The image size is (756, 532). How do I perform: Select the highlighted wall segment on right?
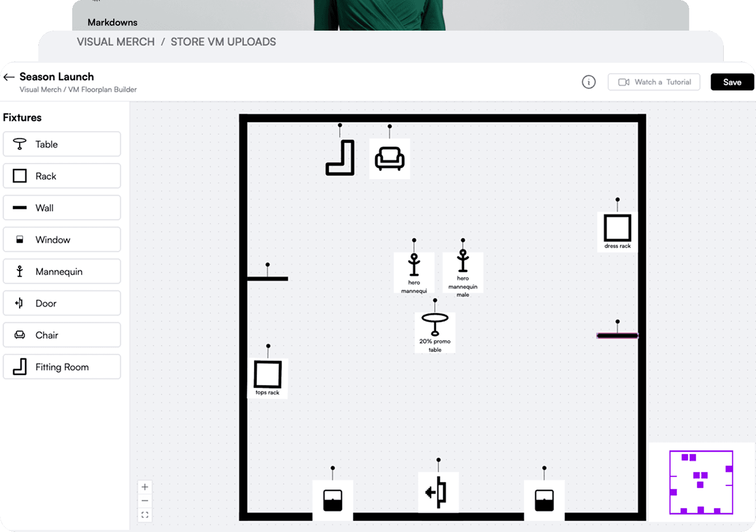coord(617,336)
